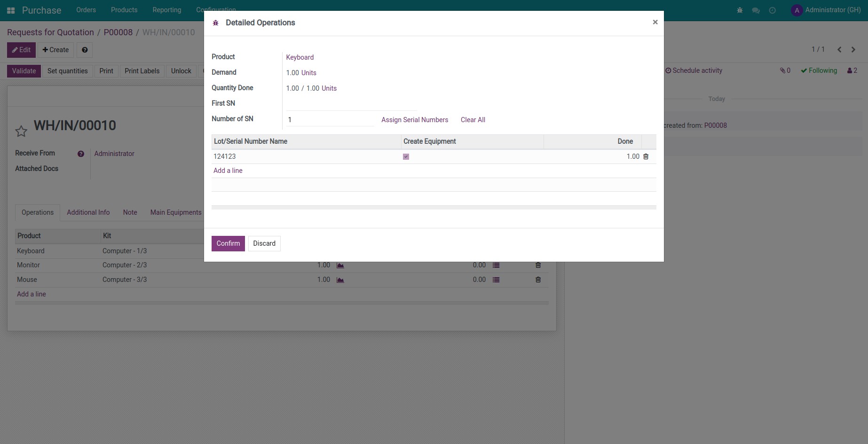Open the Orders menu
868x444 pixels.
pos(86,10)
